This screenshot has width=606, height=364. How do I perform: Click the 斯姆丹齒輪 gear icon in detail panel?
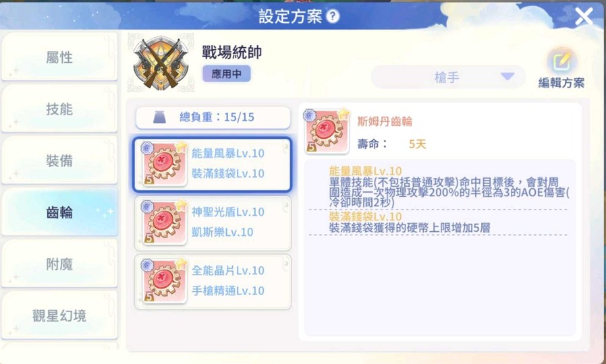[x=327, y=131]
